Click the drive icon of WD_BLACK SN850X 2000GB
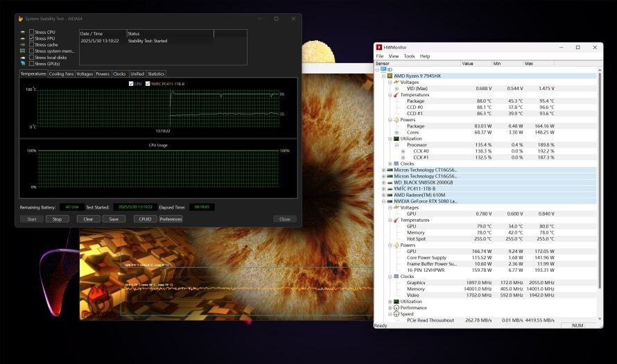This screenshot has height=364, width=617. point(390,182)
